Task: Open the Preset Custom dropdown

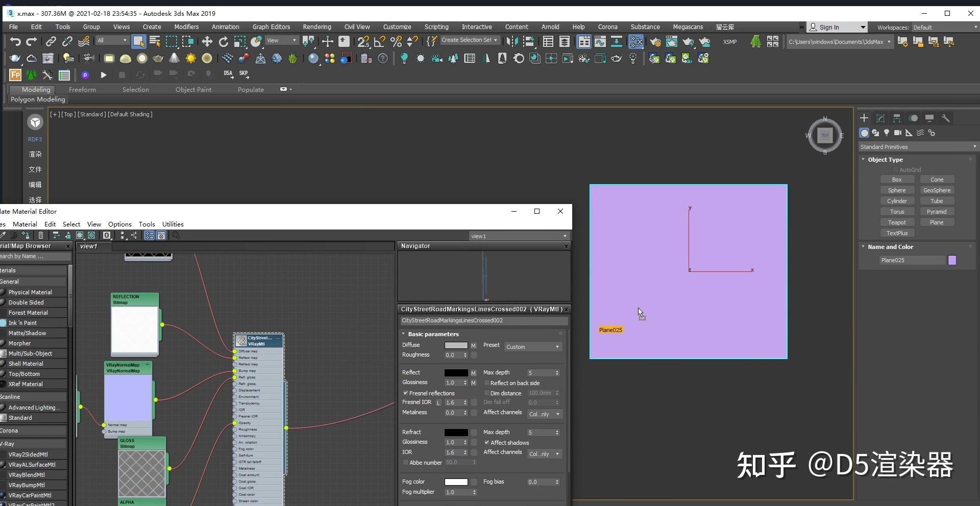Action: [533, 347]
